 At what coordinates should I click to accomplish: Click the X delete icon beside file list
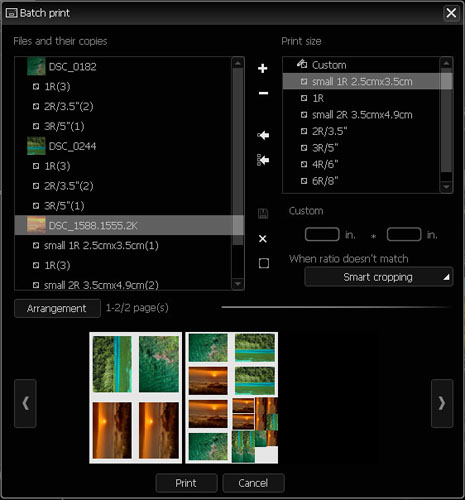[263, 239]
